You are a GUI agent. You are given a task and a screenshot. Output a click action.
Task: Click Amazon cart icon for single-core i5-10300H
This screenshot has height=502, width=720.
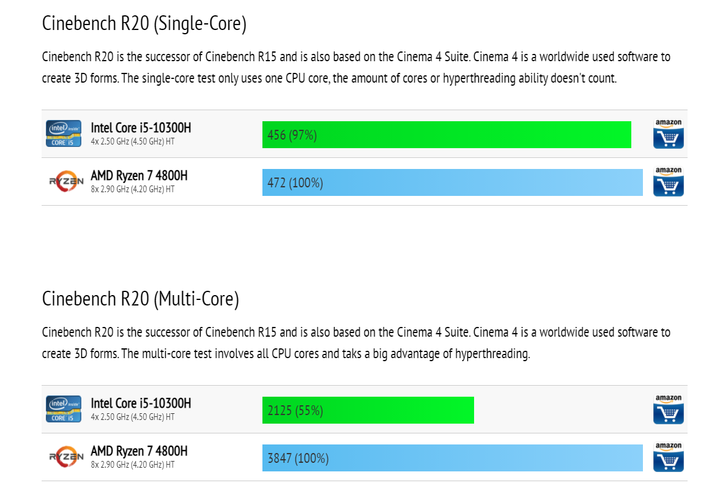[x=668, y=134]
